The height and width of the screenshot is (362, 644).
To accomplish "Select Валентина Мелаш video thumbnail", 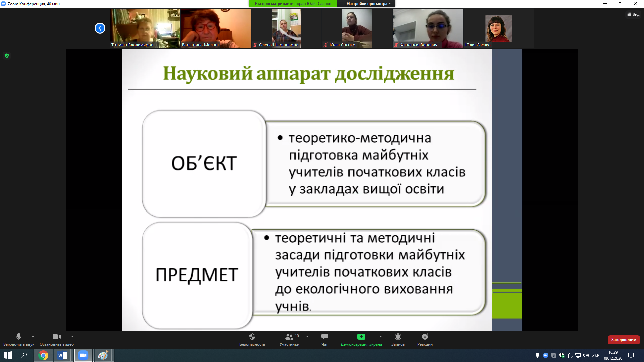I will 215,28.
